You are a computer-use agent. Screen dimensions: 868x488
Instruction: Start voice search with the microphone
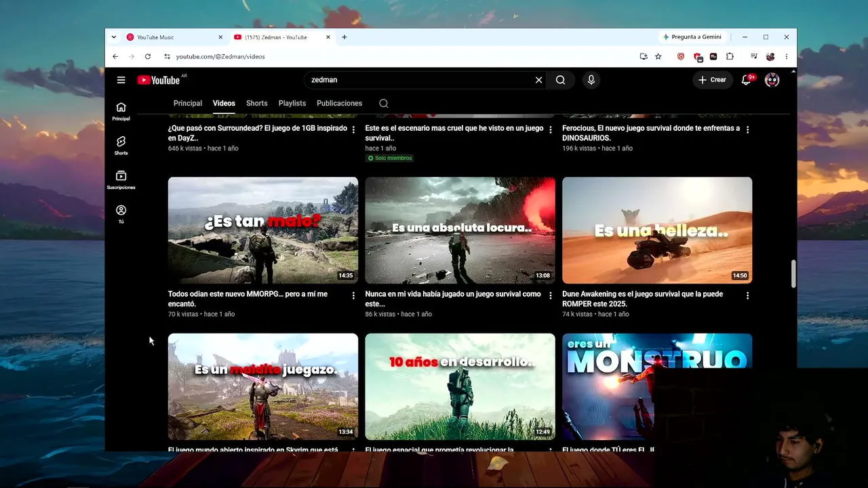click(x=591, y=80)
